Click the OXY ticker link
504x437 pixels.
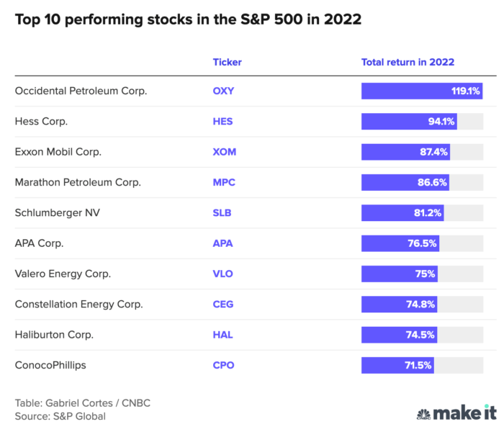point(223,91)
